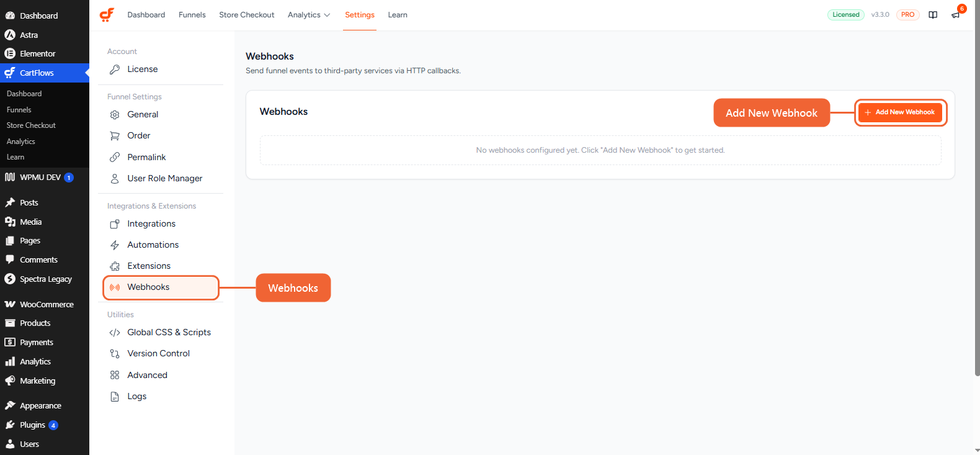Viewport: 980px width, 455px height.
Task: Click the scrollbar down arrow
Action: tap(978, 451)
